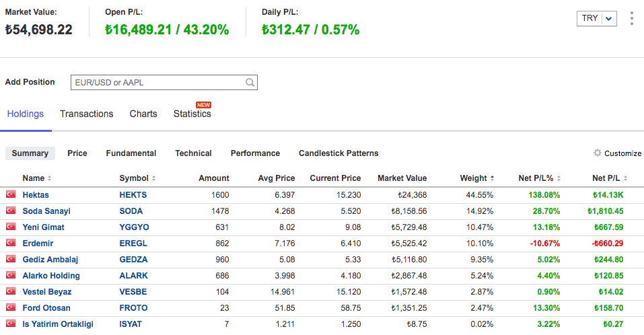
Task: Open the Hektas stock link
Action: [36, 195]
